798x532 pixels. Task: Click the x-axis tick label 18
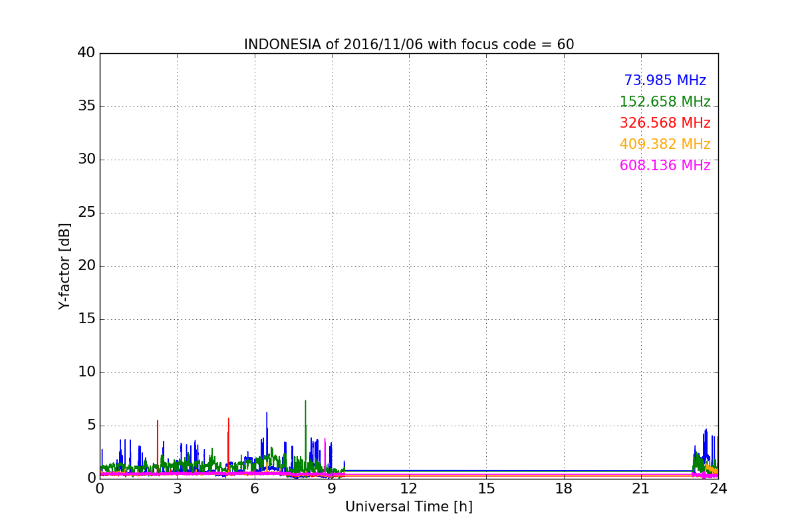coord(564,488)
